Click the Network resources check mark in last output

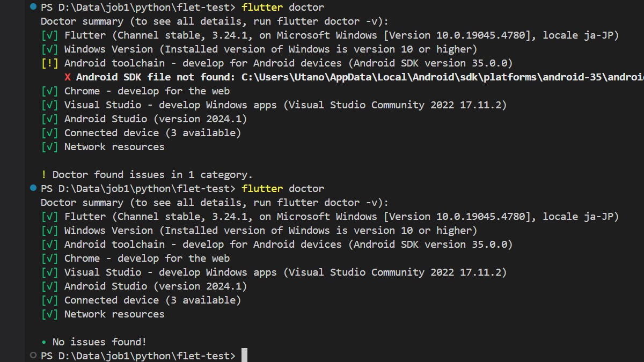[x=50, y=314]
